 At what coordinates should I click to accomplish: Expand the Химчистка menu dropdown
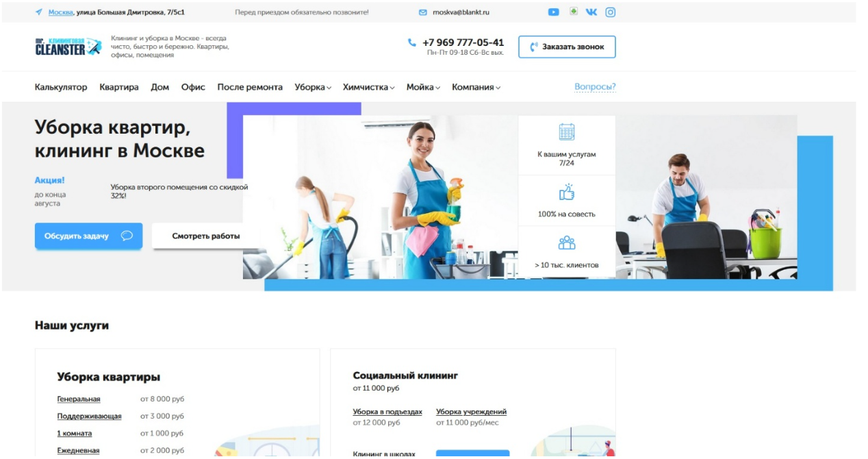click(369, 88)
